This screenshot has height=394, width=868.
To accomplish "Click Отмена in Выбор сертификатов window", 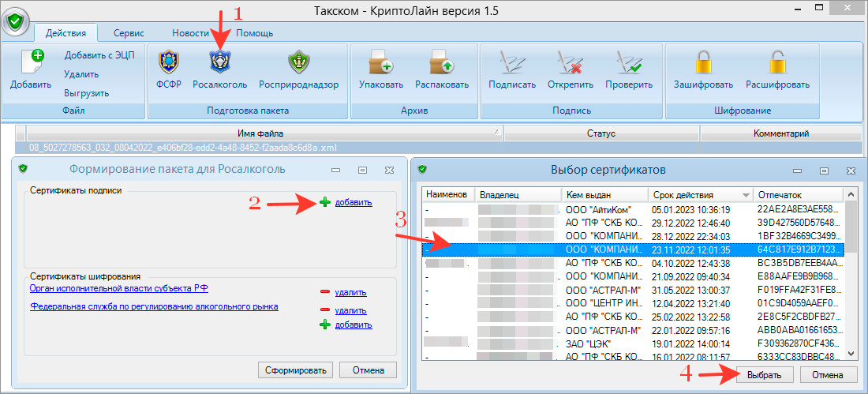I will pyautogui.click(x=827, y=374).
